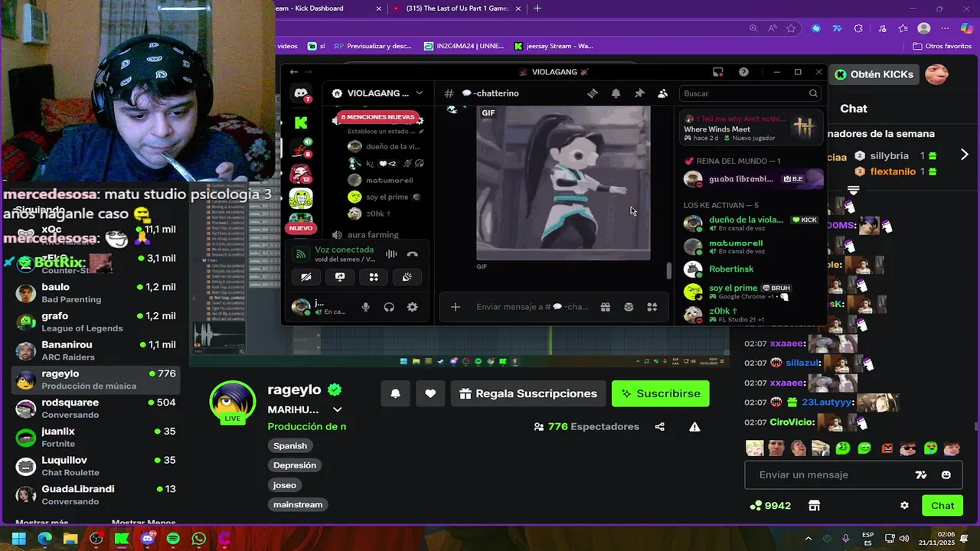Open the Discord soundboard
The width and height of the screenshot is (980, 551).
407,277
